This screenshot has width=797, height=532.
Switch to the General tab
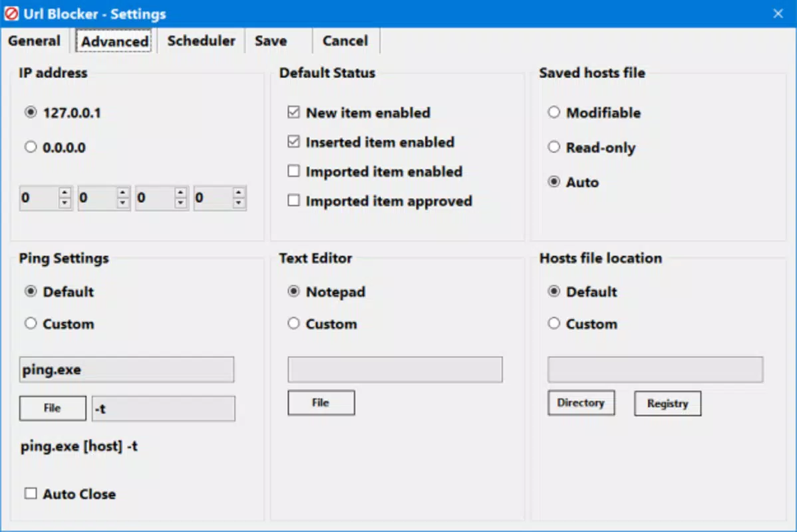point(34,41)
